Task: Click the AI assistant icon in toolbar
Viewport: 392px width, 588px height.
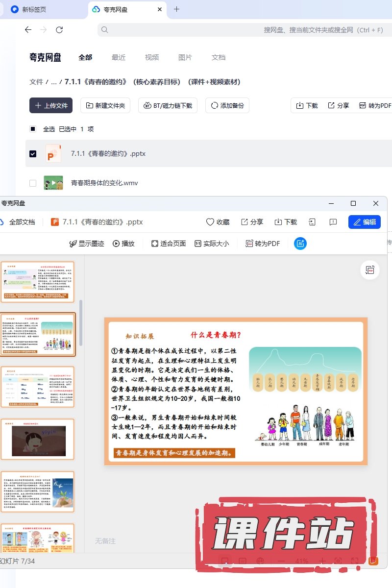Action: tap(300, 244)
